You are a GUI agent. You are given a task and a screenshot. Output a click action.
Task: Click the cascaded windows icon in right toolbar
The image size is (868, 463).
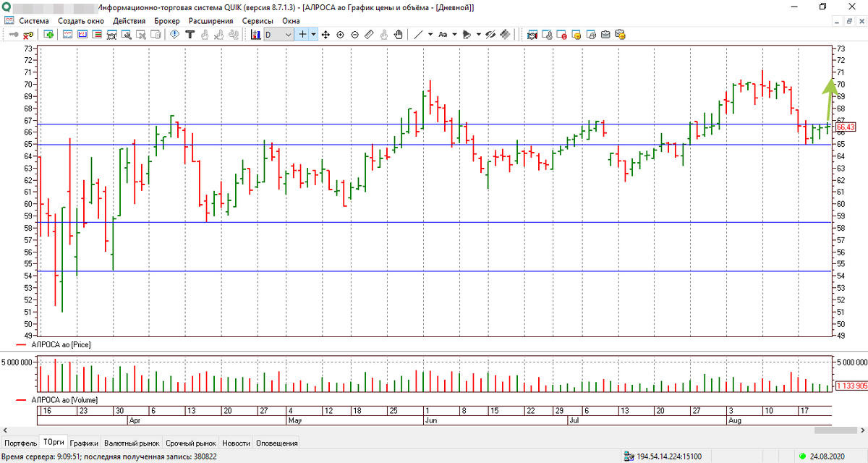tap(591, 34)
